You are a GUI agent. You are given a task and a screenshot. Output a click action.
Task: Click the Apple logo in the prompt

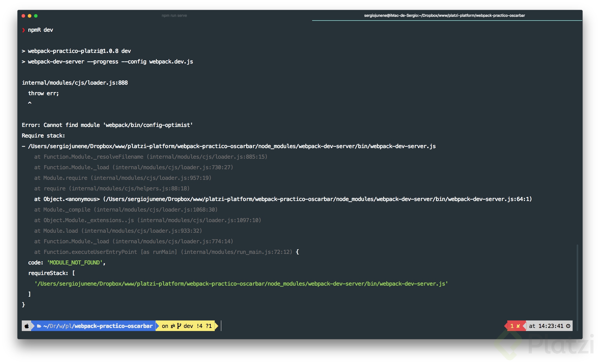pos(27,326)
